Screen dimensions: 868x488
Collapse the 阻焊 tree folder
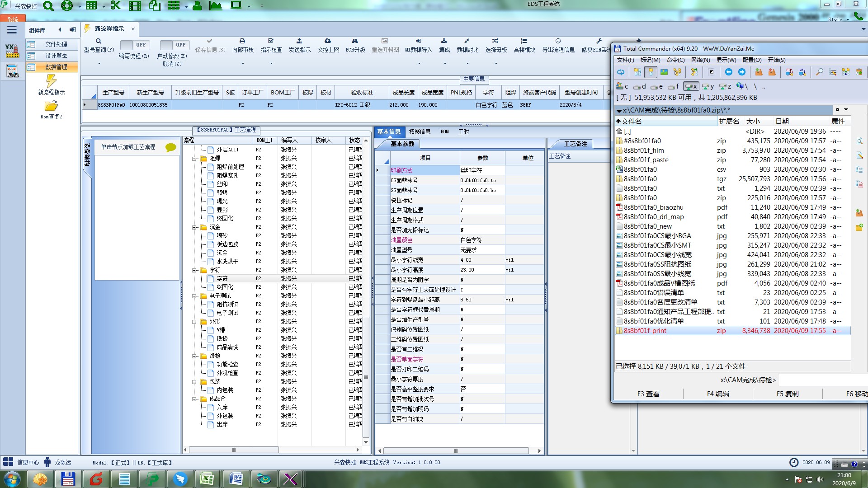pos(194,159)
